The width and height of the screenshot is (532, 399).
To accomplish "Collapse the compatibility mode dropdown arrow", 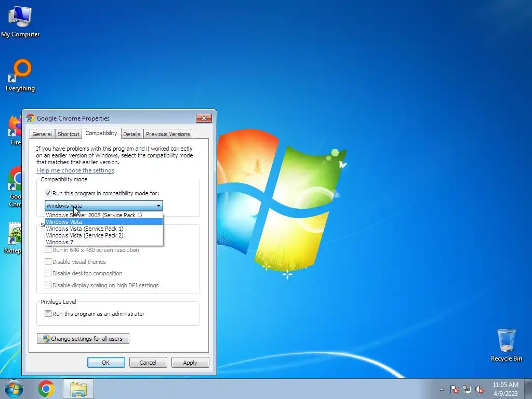I will tap(158, 206).
